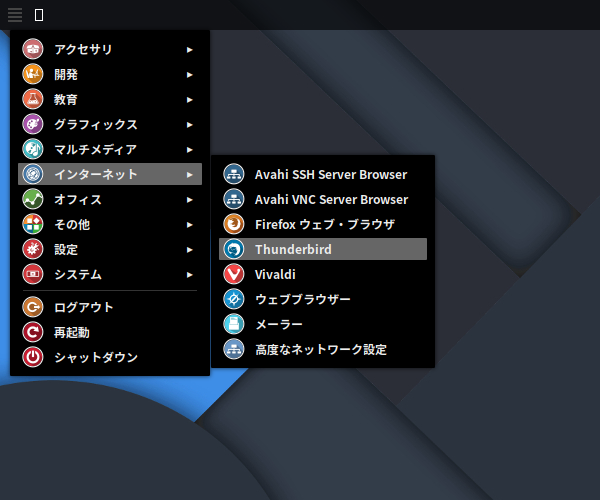Open the その他 menu category
This screenshot has width=600, height=500.
pos(110,224)
